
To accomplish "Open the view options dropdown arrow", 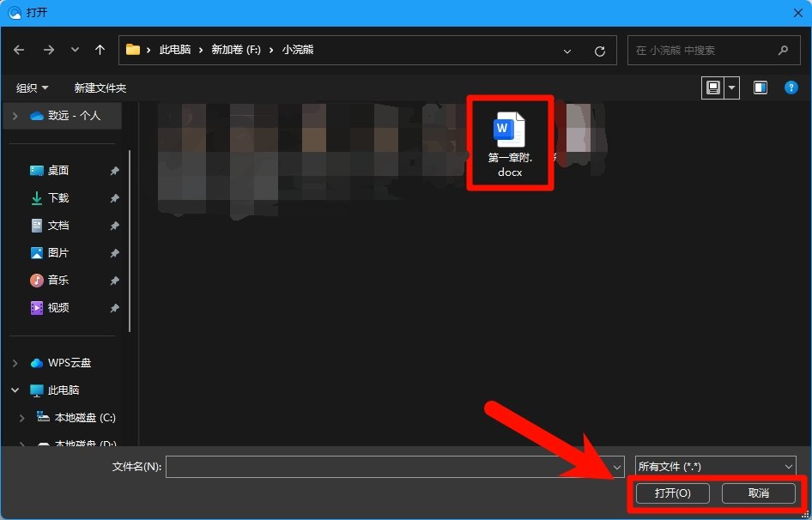I will point(731,88).
